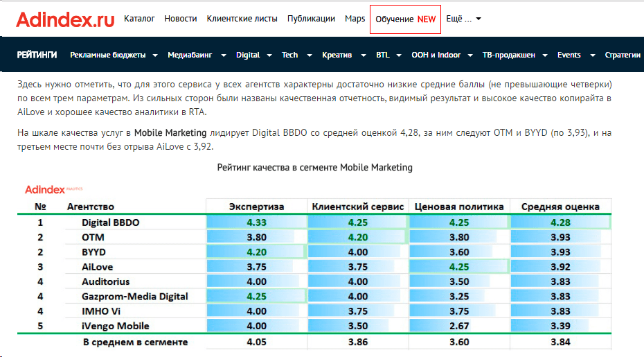Image resolution: width=644 pixels, height=357 pixels.
Task: Expand the Медиабаинг dropdown arrow
Action: point(224,55)
